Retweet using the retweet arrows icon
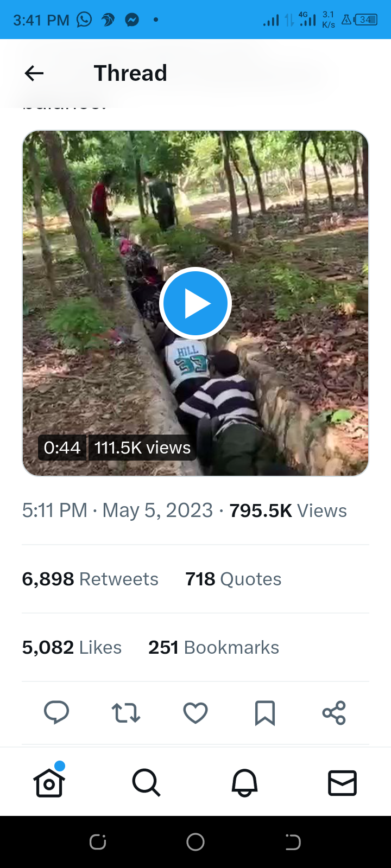This screenshot has height=868, width=391. click(126, 713)
